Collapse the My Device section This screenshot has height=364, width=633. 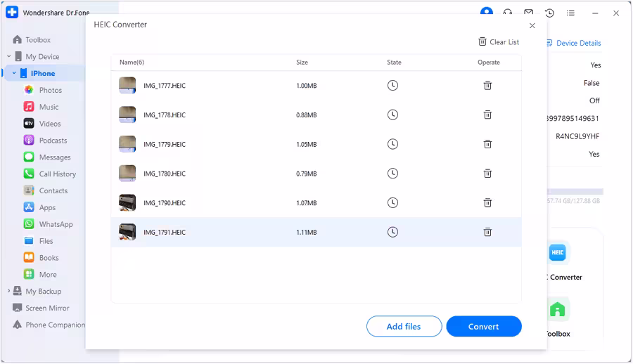point(8,56)
